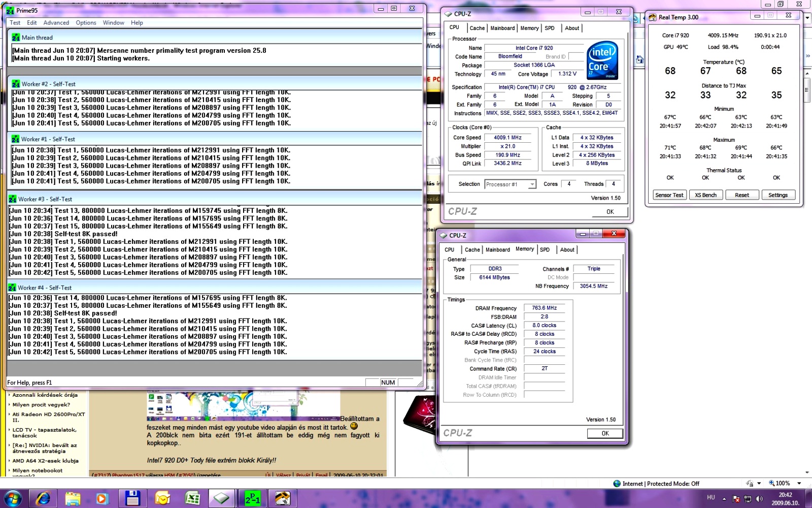Viewport: 812px width, 508px height.
Task: Click the upper CPU-Z window title icon
Action: click(x=448, y=14)
